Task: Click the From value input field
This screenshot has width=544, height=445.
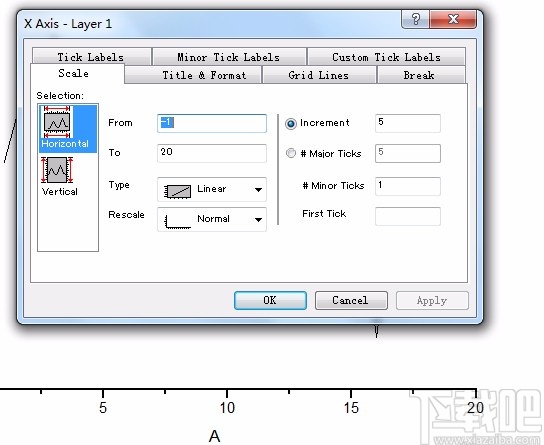Action: 212,123
